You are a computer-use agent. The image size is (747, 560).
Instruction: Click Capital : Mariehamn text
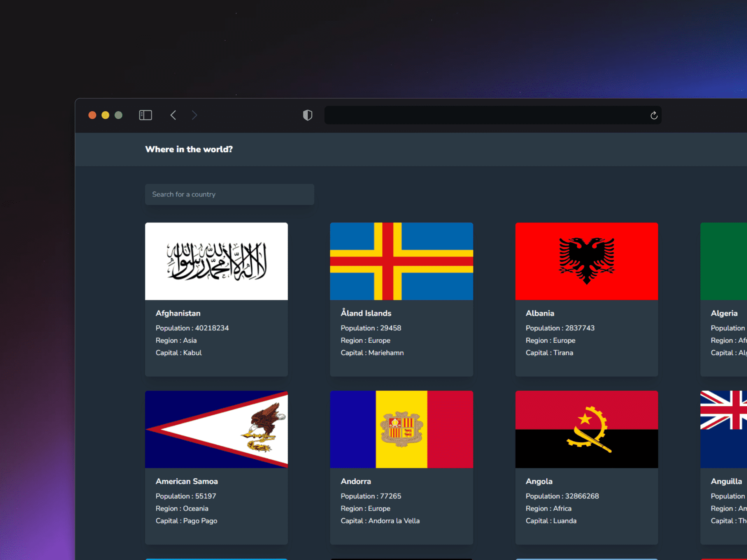pyautogui.click(x=372, y=353)
